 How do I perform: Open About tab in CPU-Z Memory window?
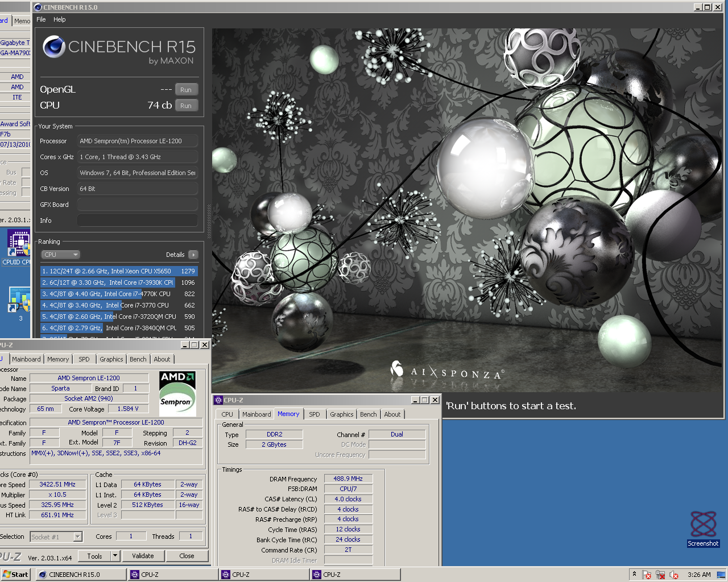(x=392, y=414)
